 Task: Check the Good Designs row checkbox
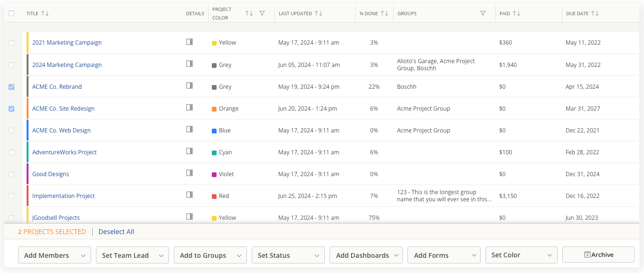point(11,174)
